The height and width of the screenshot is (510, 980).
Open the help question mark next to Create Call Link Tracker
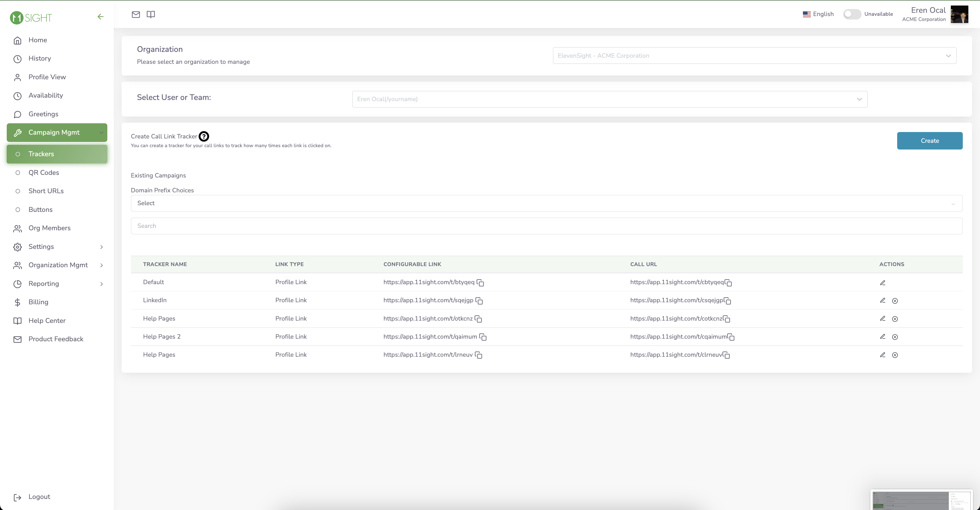pyautogui.click(x=204, y=136)
